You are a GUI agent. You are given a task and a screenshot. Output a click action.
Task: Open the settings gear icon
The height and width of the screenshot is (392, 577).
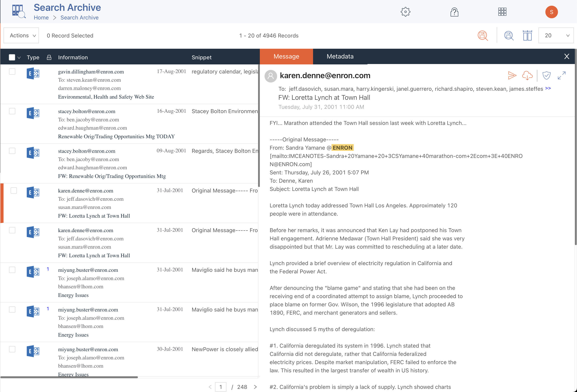tap(405, 12)
